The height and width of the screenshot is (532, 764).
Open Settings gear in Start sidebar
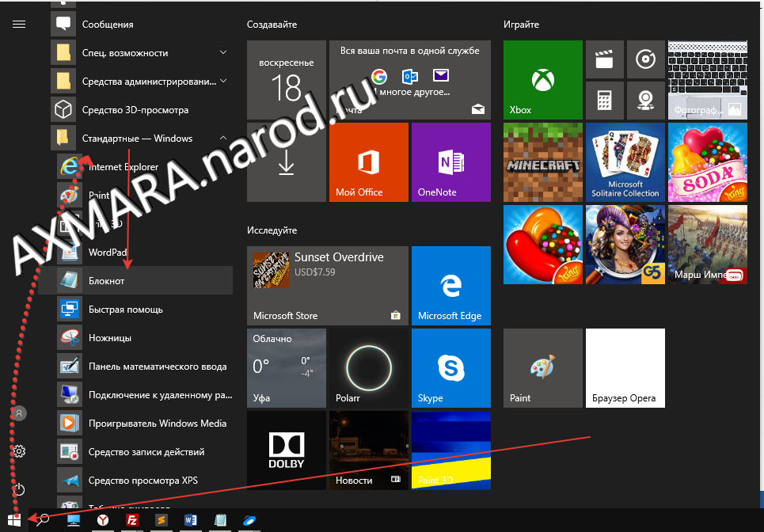pos(19,451)
